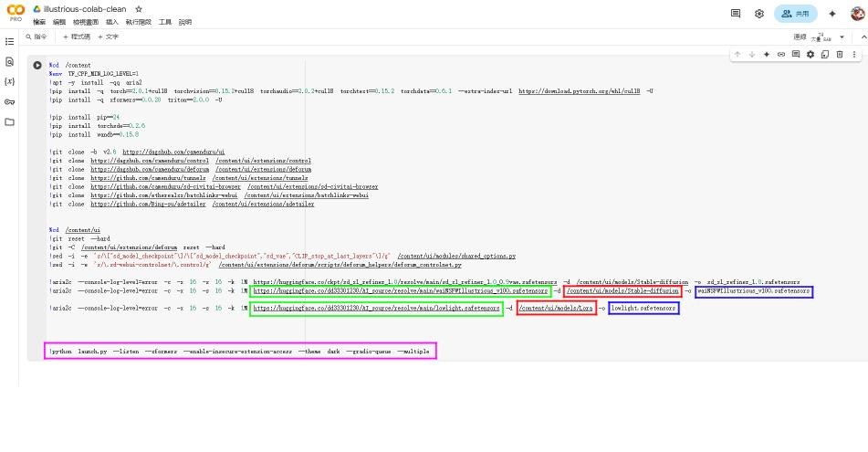The height and width of the screenshot is (452, 868).
Task: Copy link to cell via chain icon
Action: (x=780, y=55)
